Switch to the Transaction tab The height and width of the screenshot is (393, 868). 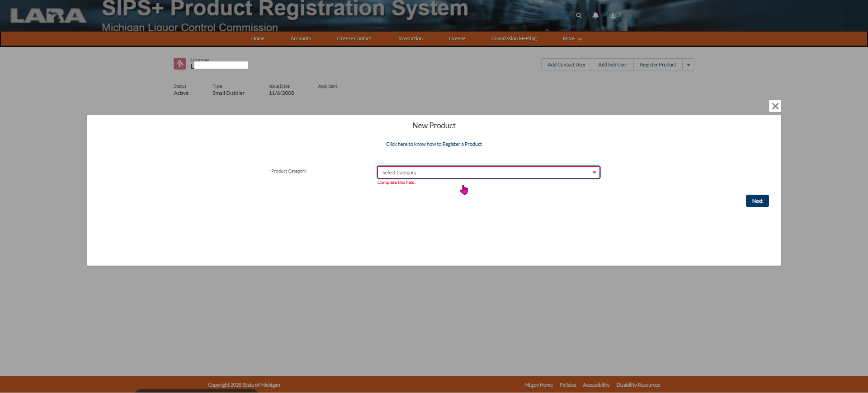[x=410, y=39]
